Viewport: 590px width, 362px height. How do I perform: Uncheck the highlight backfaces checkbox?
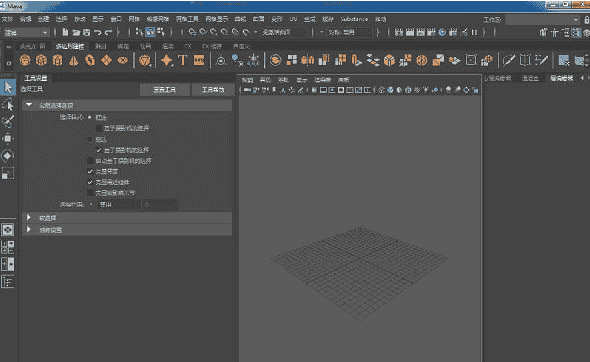point(90,171)
